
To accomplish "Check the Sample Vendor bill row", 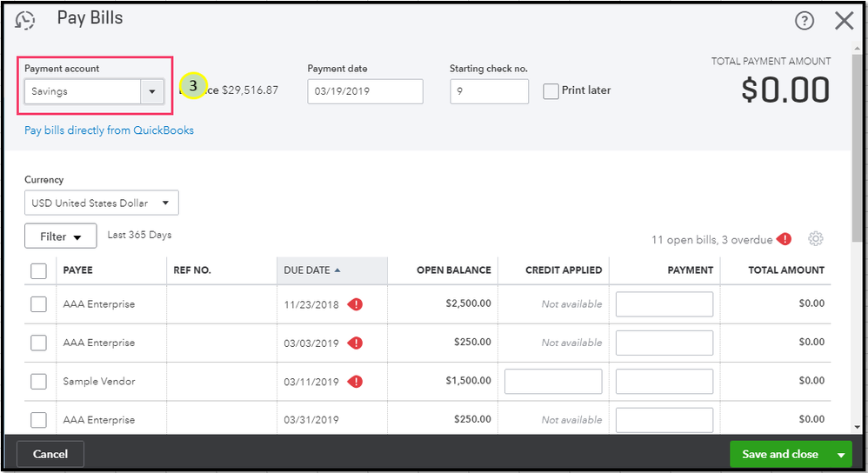I will pos(38,381).
